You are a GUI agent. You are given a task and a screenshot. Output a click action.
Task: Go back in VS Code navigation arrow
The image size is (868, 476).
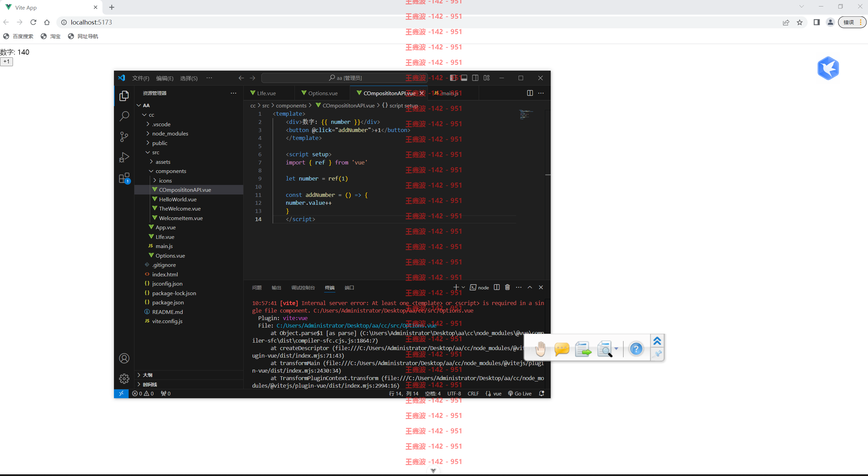click(x=241, y=78)
